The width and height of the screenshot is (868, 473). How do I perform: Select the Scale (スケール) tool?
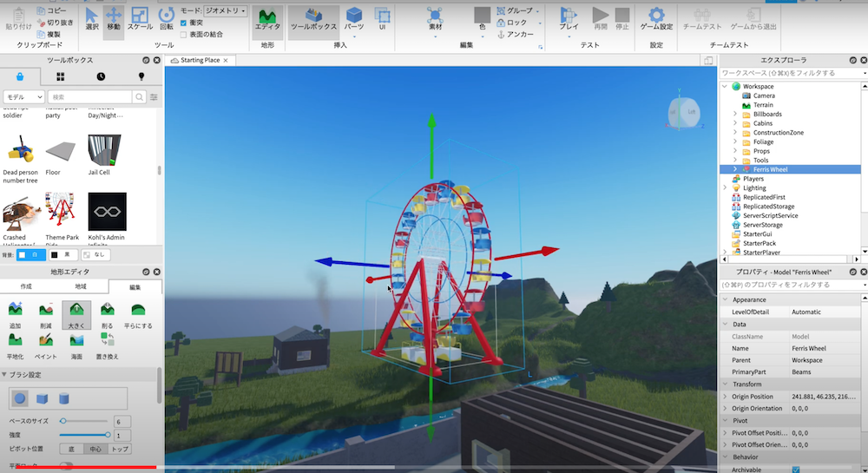point(140,18)
